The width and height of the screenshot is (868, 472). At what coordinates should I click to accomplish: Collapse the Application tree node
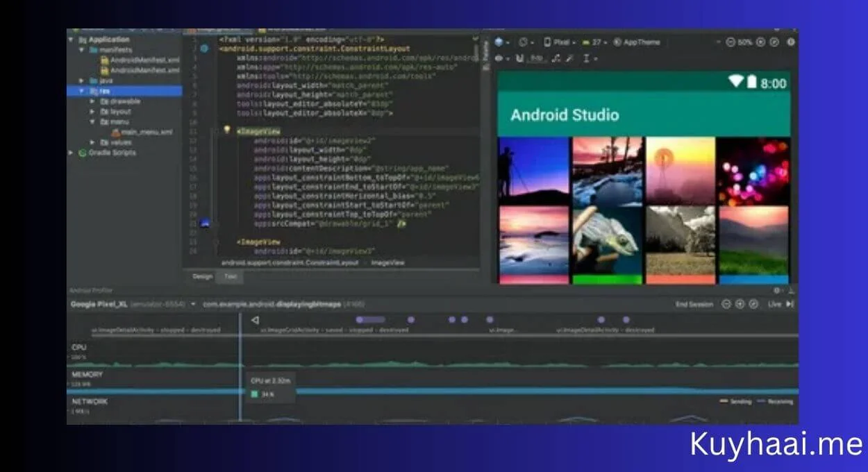point(72,40)
